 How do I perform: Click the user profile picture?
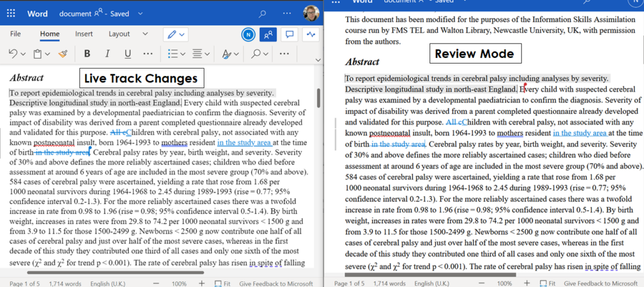pyautogui.click(x=310, y=14)
